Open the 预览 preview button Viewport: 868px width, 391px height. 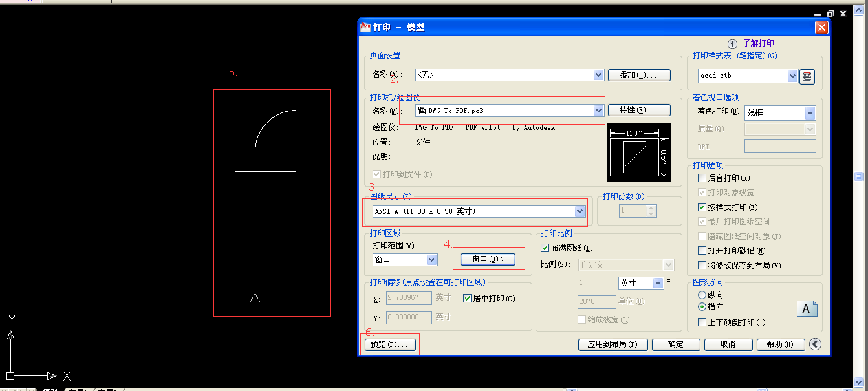tap(389, 344)
